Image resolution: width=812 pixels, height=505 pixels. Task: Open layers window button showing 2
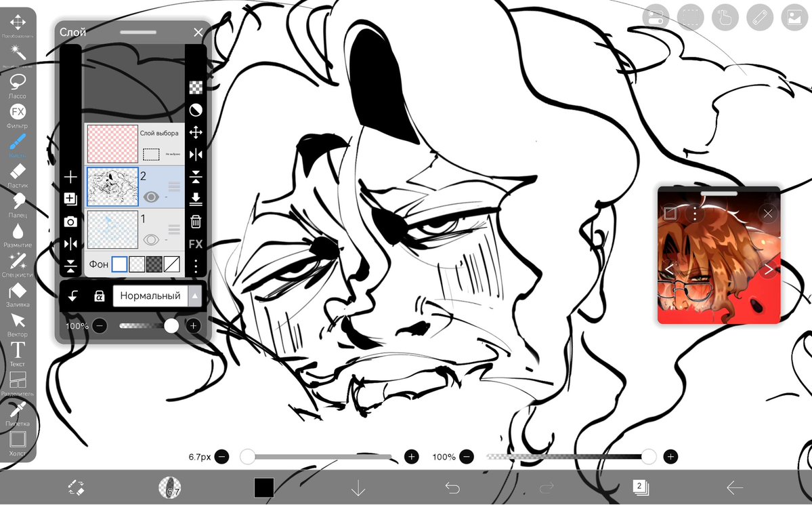click(x=641, y=487)
